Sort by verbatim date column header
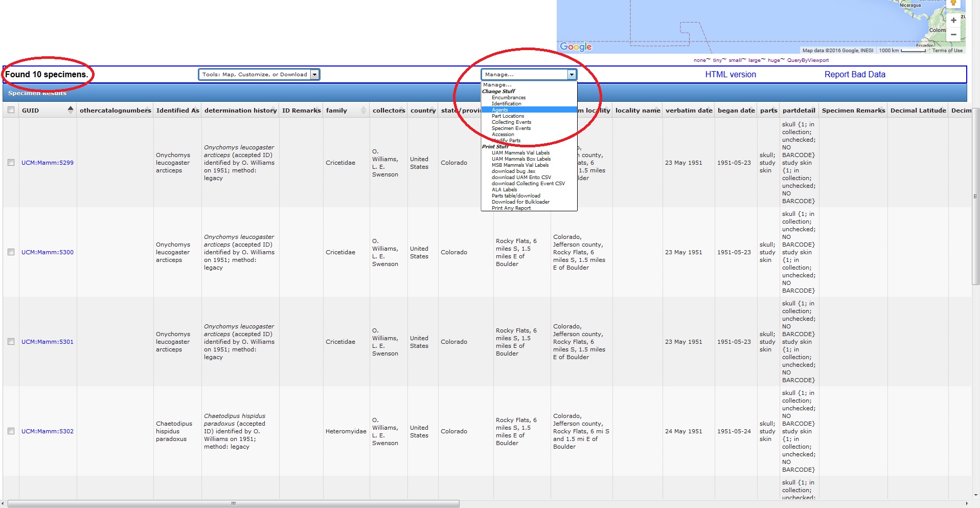980x508 pixels. click(689, 111)
